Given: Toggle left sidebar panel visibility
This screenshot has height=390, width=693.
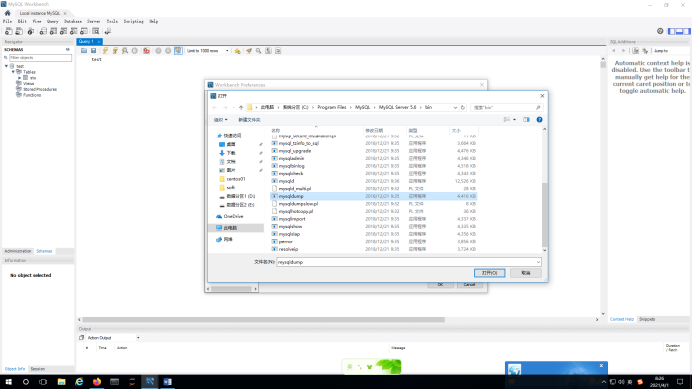Looking at the screenshot, I should click(x=671, y=31).
